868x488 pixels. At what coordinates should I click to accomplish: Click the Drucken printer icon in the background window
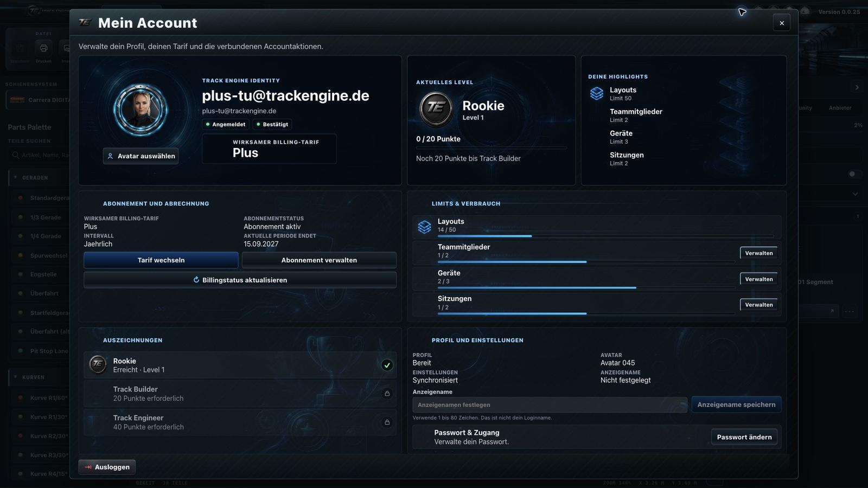43,48
